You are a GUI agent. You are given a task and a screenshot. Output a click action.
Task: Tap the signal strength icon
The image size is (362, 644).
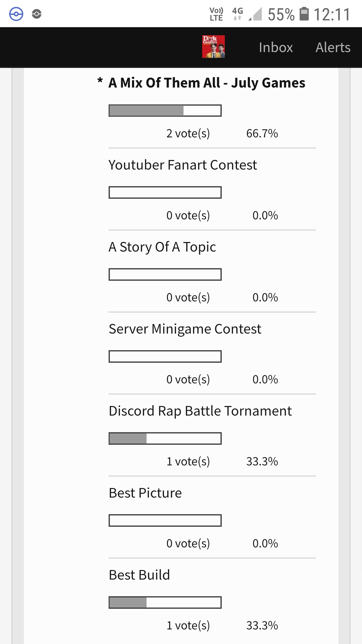(x=255, y=14)
